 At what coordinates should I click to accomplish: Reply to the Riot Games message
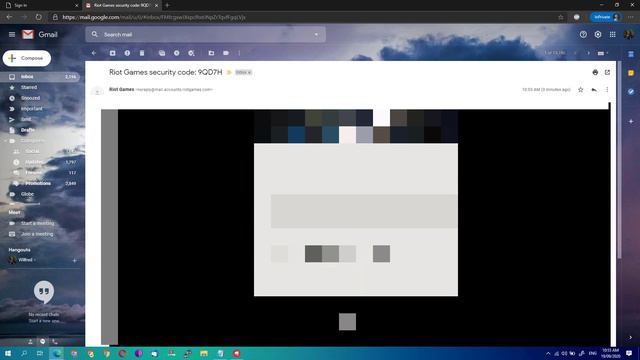594,89
